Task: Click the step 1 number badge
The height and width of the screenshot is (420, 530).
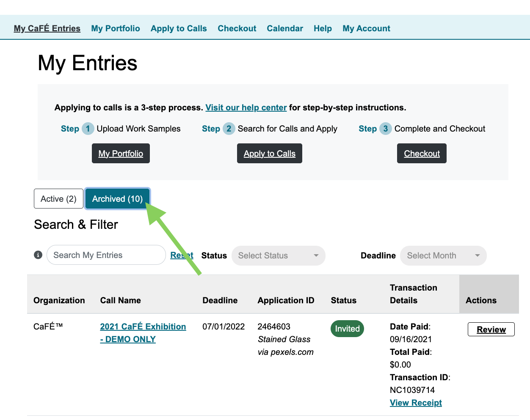Action: 88,129
